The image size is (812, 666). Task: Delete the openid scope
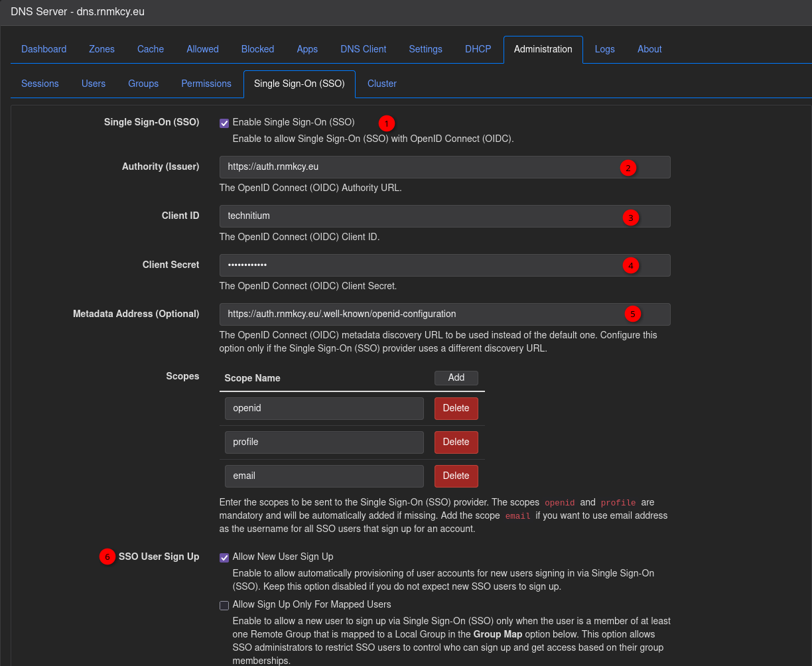pos(456,409)
